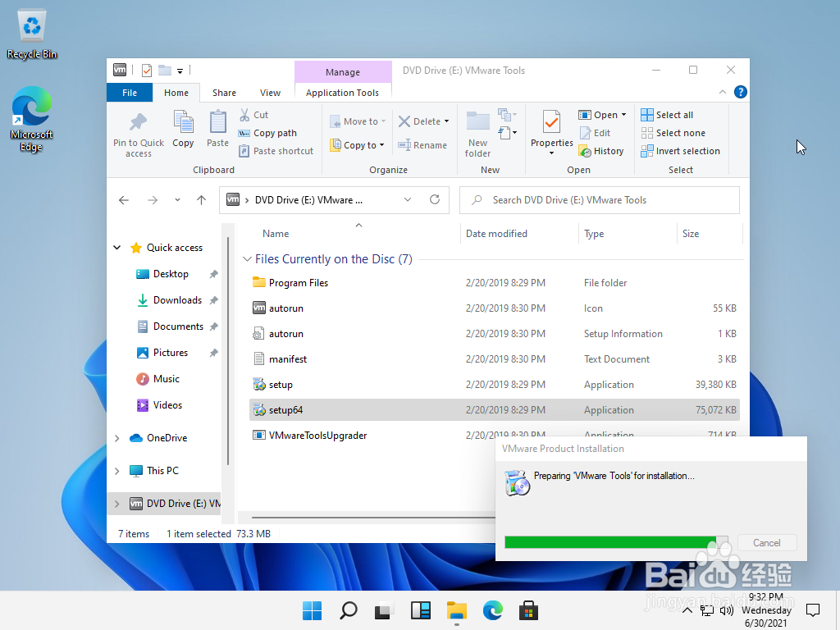
Task: Click the installation progress bar
Action: (616, 542)
